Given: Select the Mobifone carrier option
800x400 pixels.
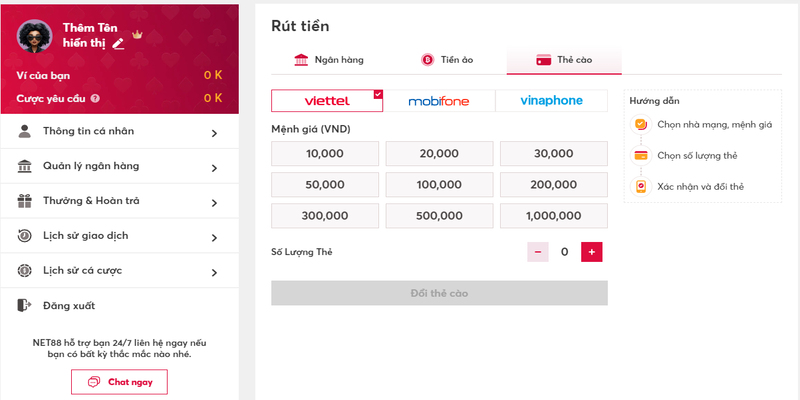Looking at the screenshot, I should (439, 101).
